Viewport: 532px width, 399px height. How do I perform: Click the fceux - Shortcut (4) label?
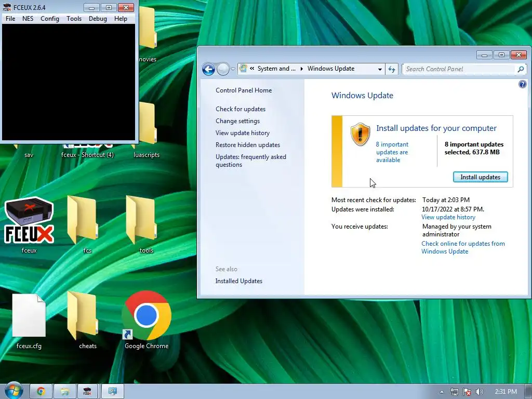click(87, 155)
